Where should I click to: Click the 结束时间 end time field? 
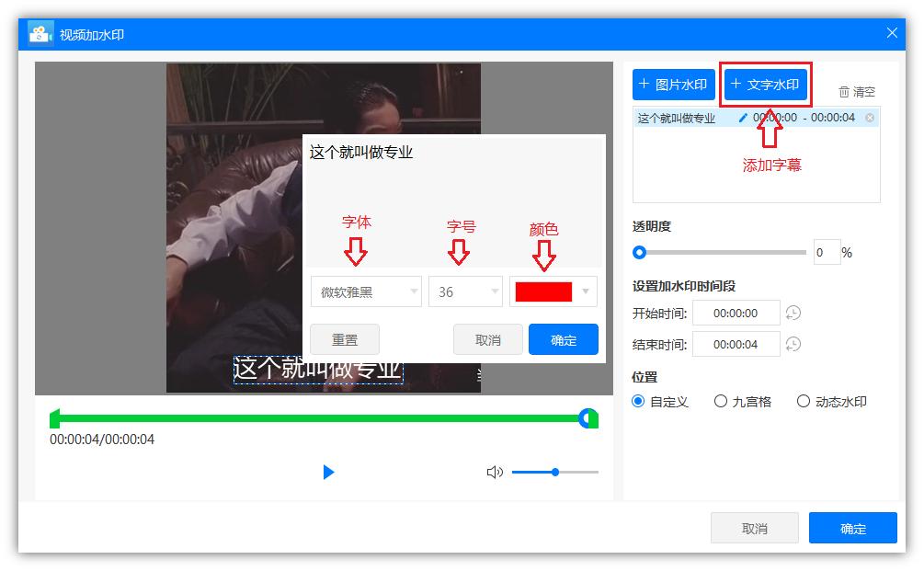(736, 344)
